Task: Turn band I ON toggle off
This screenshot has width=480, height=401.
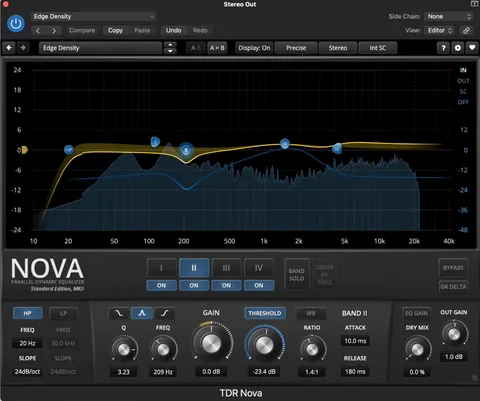Action: click(x=161, y=286)
